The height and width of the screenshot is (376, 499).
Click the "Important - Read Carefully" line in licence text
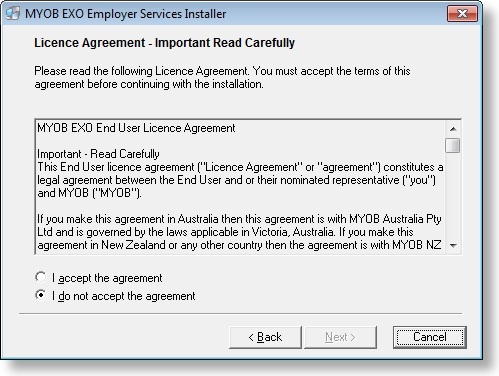coord(98,154)
